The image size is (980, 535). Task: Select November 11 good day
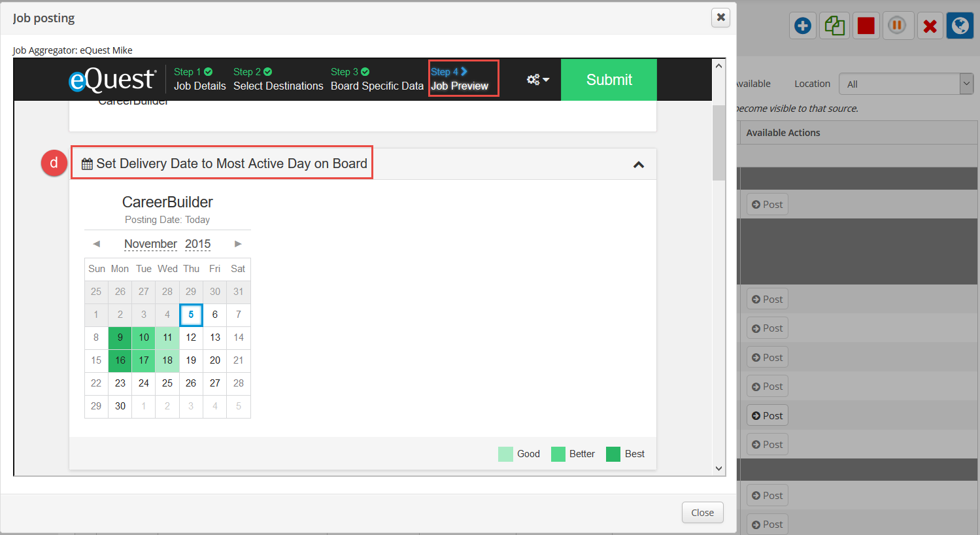coord(167,337)
